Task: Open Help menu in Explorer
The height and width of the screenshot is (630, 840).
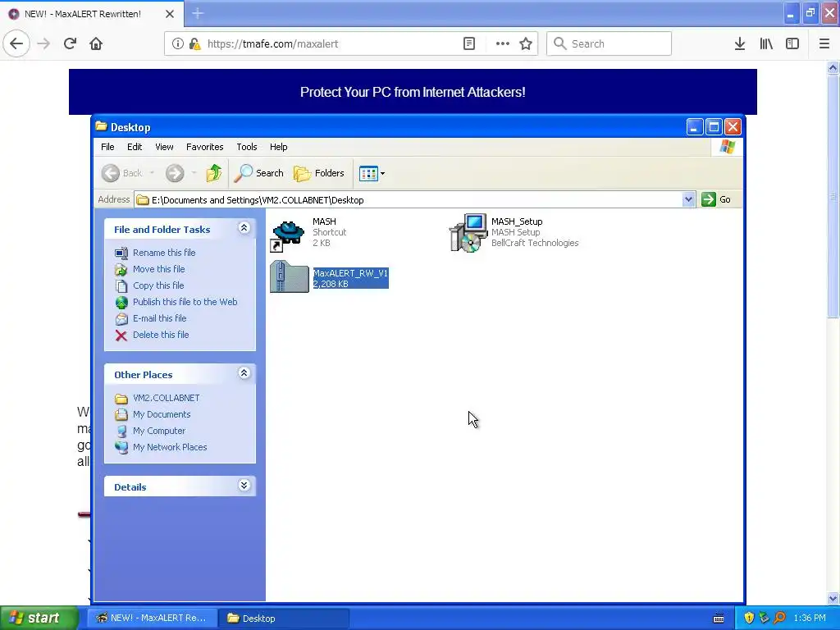Action: (x=278, y=147)
